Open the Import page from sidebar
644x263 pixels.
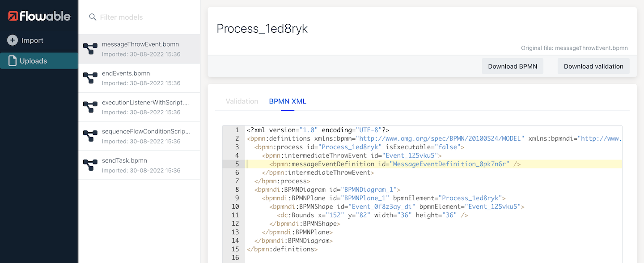32,40
